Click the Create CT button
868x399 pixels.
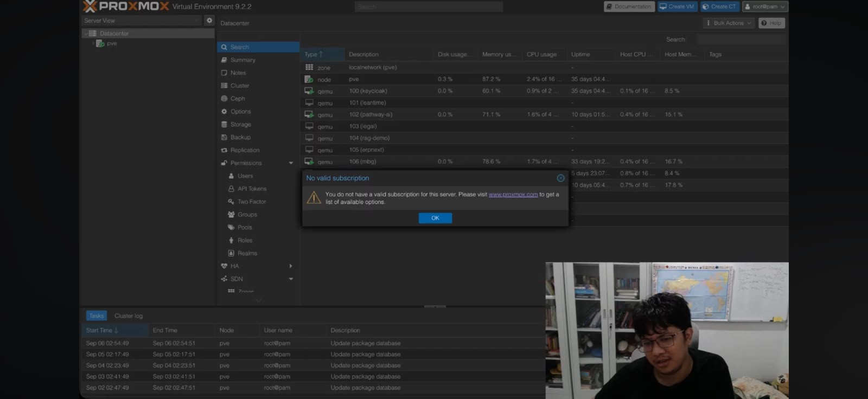[719, 7]
